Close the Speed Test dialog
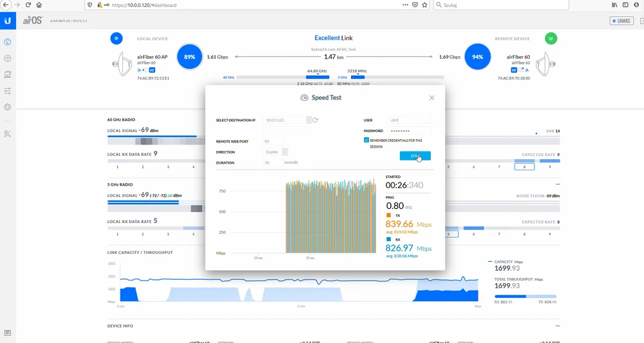Screen dimensions: 644x343 tap(431, 97)
